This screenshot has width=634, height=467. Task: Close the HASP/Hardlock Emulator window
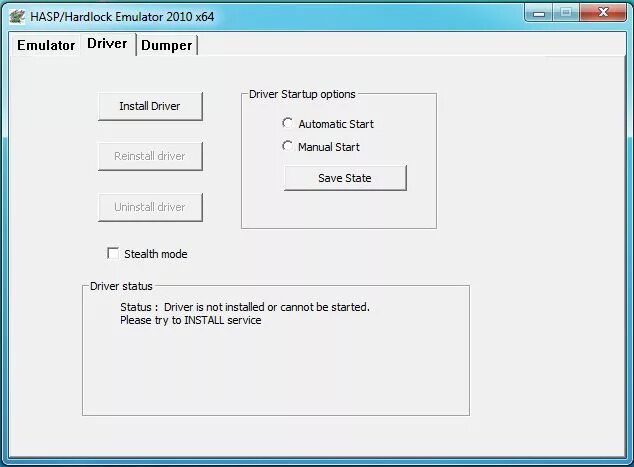coord(603,13)
